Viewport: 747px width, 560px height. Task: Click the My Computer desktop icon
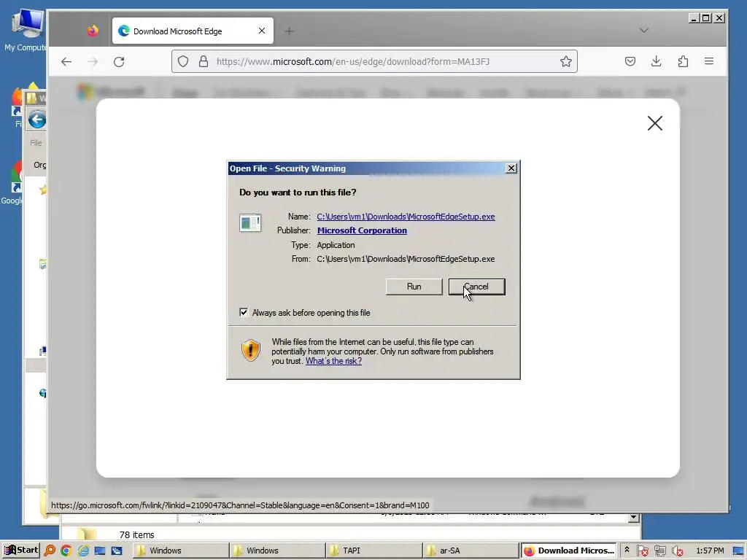point(26,31)
